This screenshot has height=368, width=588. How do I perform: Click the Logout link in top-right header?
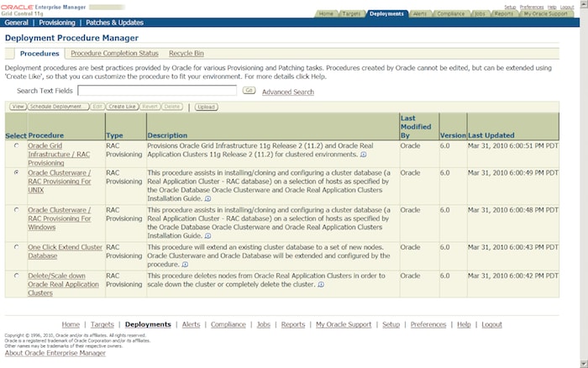(x=567, y=7)
